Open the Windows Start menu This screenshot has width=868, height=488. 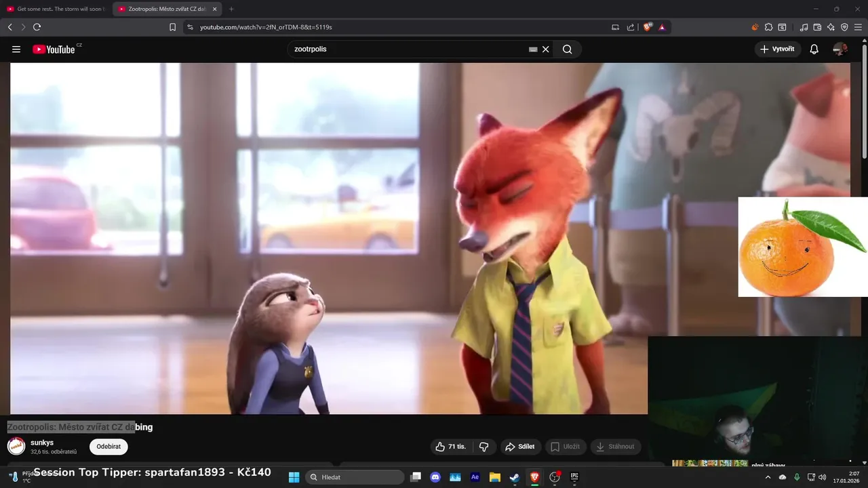tap(294, 477)
